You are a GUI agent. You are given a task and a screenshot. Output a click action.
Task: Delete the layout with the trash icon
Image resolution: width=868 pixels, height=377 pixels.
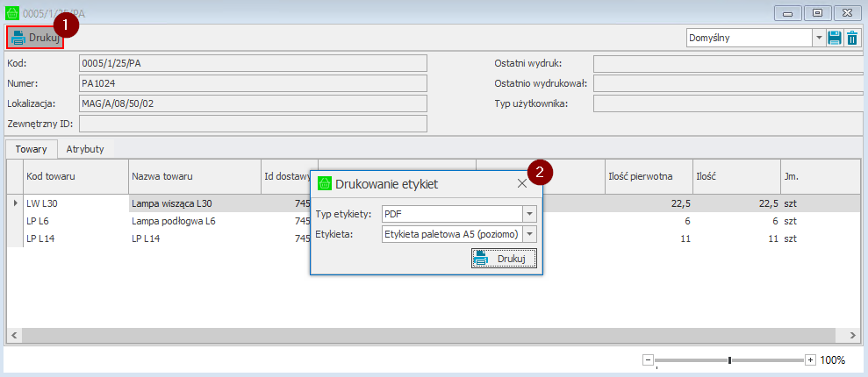coord(852,38)
